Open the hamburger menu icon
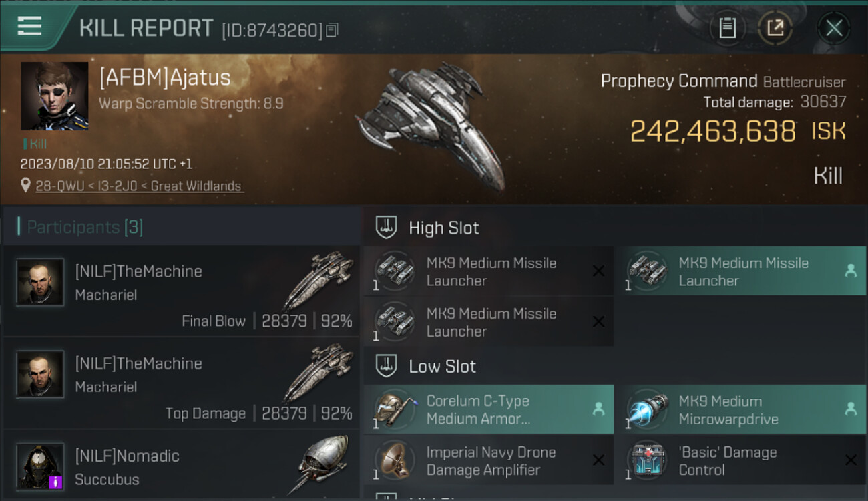 (29, 26)
